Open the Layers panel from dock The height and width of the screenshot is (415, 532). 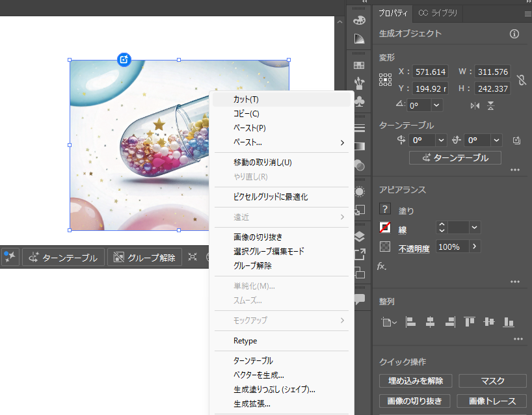coord(359,236)
